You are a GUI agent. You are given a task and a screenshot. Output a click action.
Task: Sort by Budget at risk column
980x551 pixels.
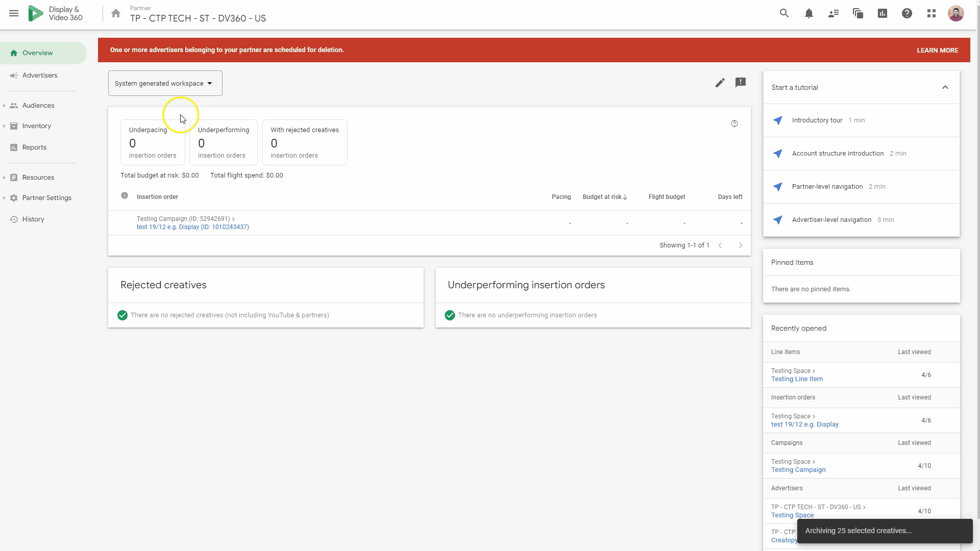point(605,197)
